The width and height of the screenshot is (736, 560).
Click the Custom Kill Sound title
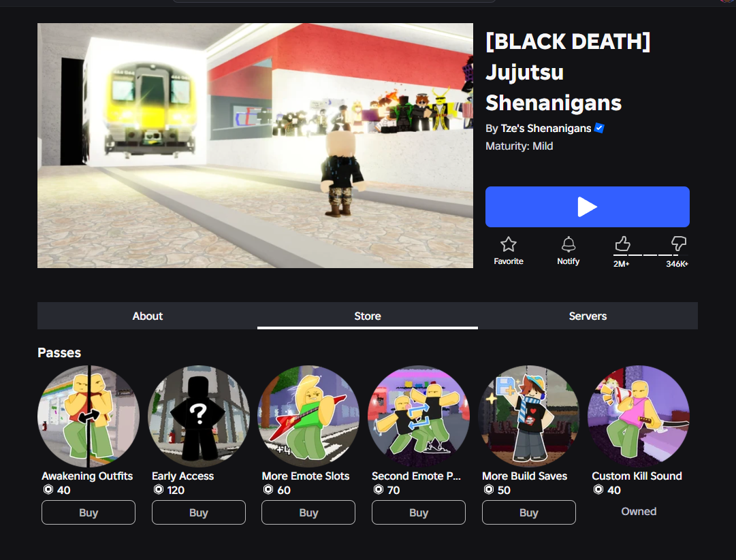[637, 476]
